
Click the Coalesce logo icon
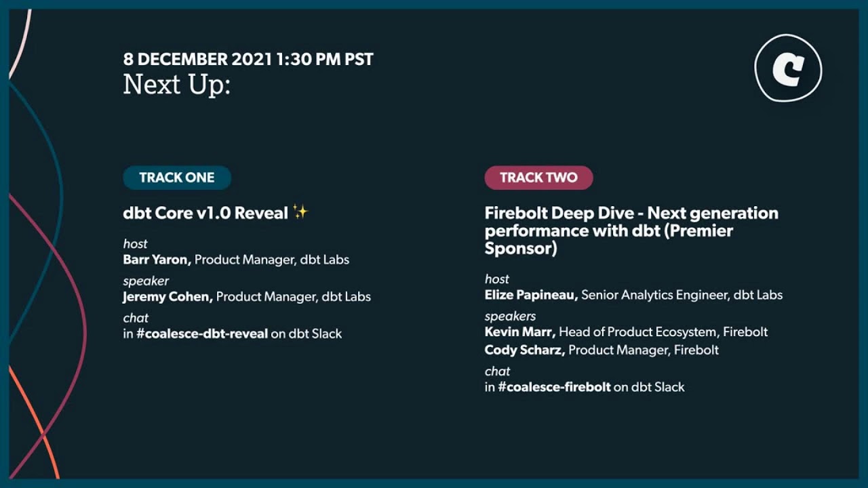788,68
